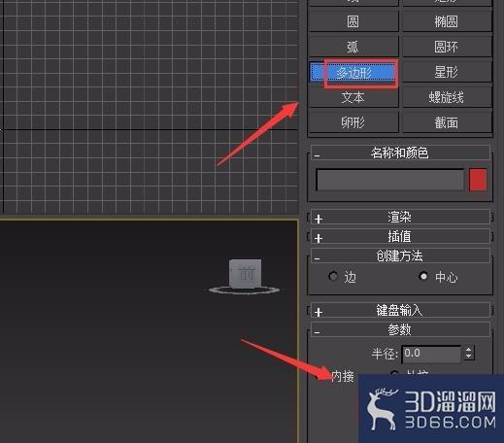Select the 中心 (Center) radio button
The width and height of the screenshot is (504, 443).
(x=423, y=276)
